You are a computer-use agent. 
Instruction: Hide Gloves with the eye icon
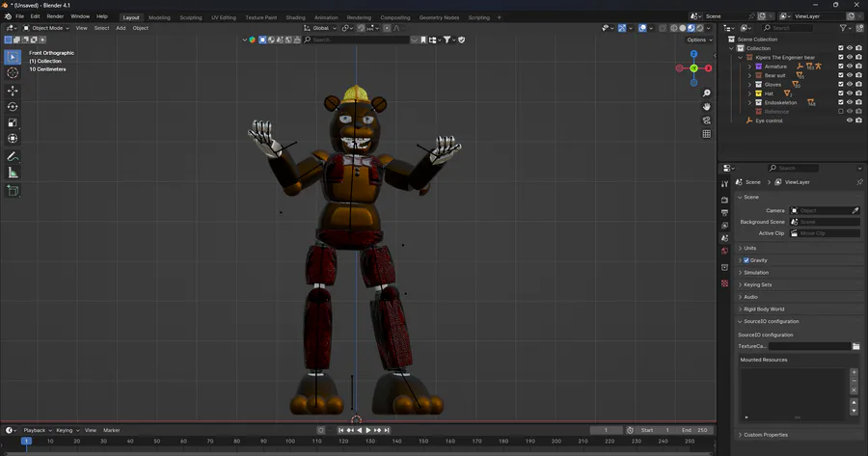coord(850,84)
